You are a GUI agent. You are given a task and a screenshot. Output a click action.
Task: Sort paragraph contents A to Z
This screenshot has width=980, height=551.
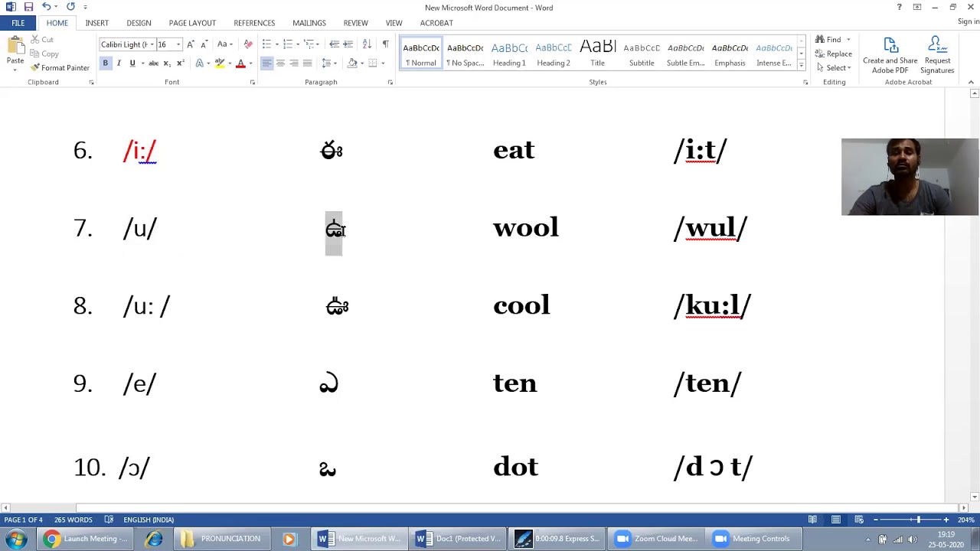tap(367, 44)
